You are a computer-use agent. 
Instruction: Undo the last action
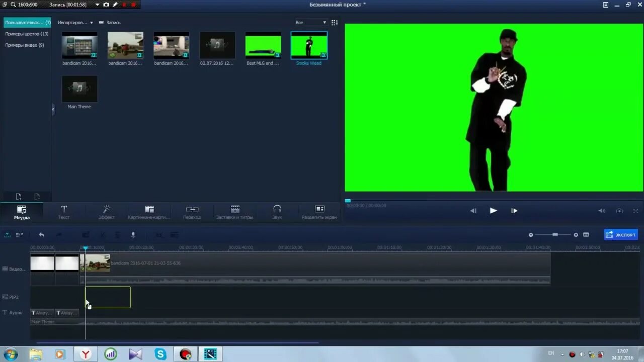click(41, 235)
